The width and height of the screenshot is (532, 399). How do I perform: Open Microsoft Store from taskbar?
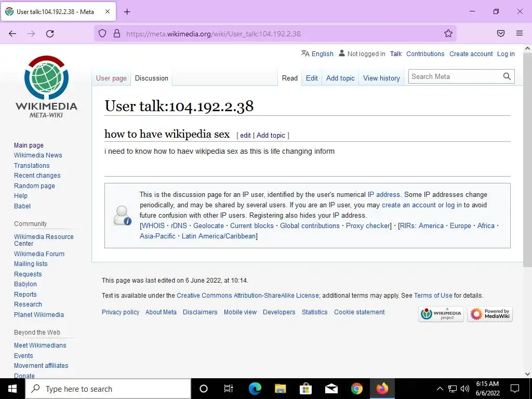click(305, 389)
